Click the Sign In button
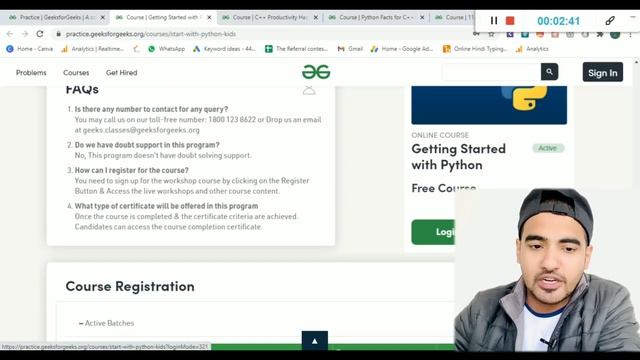The width and height of the screenshot is (640, 360). 603,72
